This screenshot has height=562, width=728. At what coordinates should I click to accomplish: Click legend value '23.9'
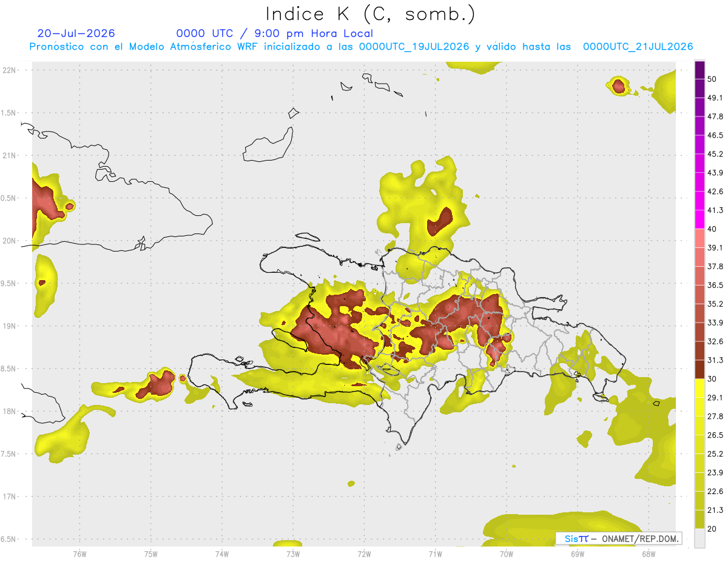click(715, 473)
